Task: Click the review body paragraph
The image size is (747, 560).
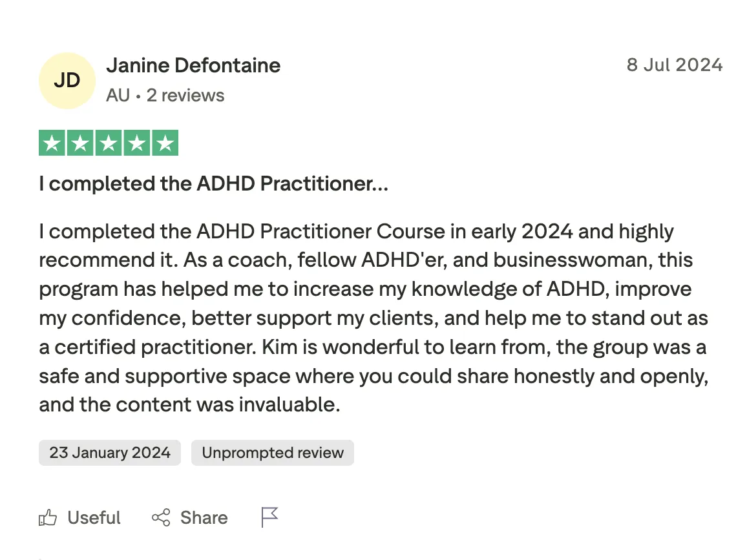Action: [x=373, y=318]
